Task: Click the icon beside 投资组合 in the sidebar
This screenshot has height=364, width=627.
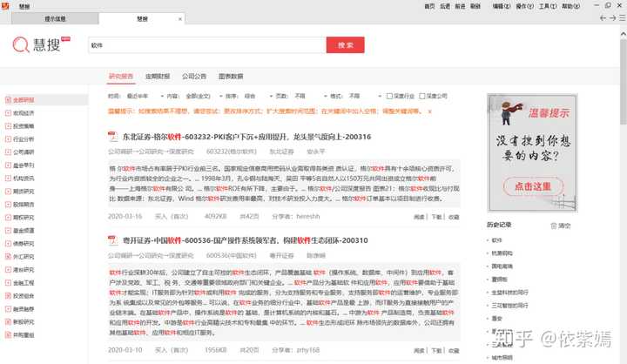Action: [8, 295]
